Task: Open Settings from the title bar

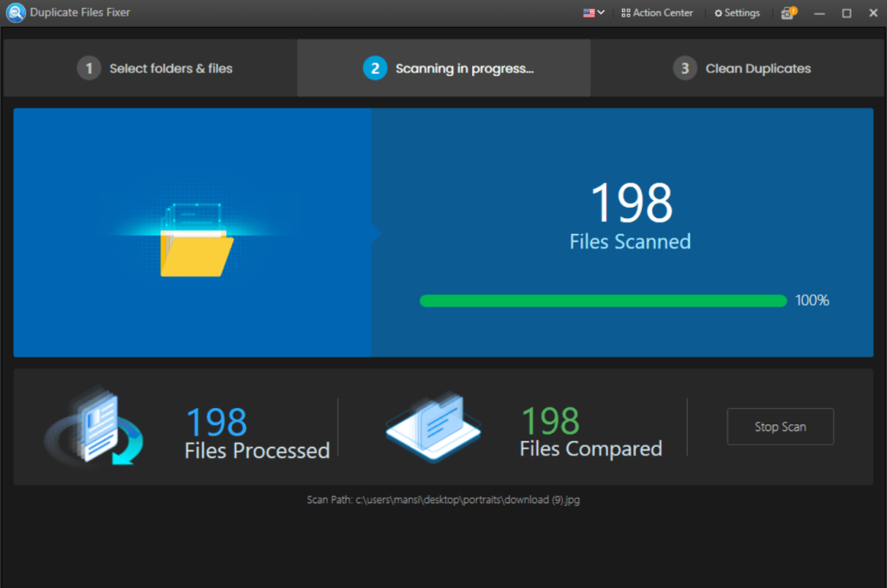Action: click(737, 12)
